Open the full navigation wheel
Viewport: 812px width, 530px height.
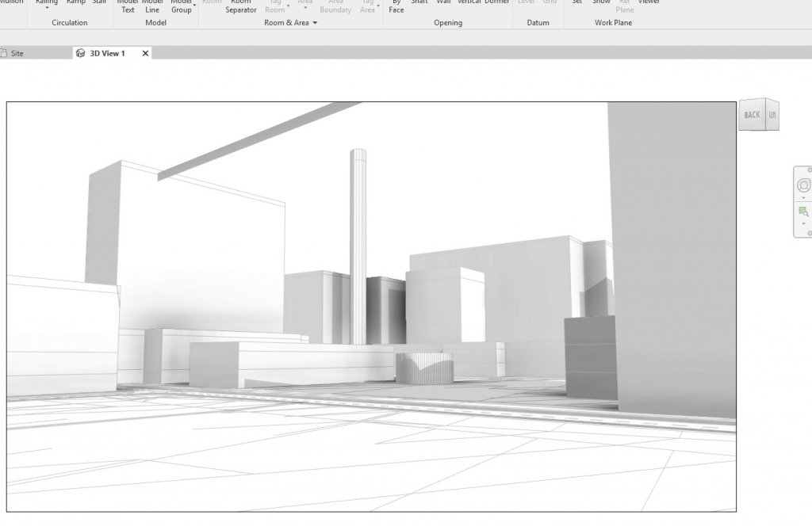[804, 185]
